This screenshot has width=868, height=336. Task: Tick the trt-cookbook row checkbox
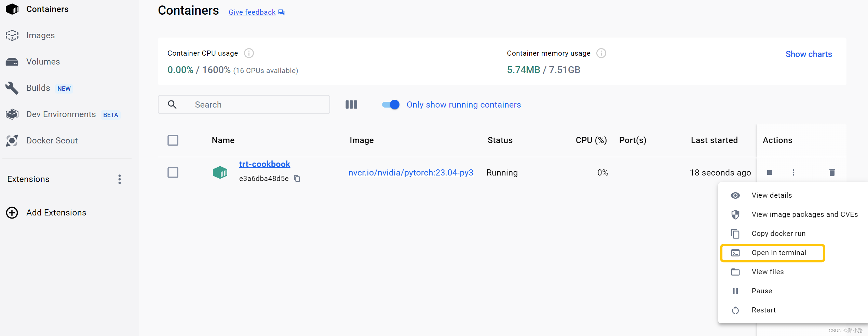(173, 172)
